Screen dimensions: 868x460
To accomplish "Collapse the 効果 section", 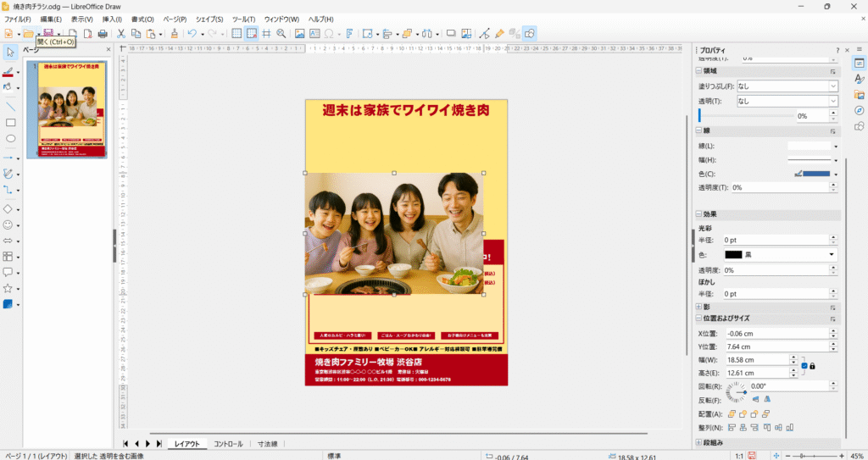I will point(698,214).
